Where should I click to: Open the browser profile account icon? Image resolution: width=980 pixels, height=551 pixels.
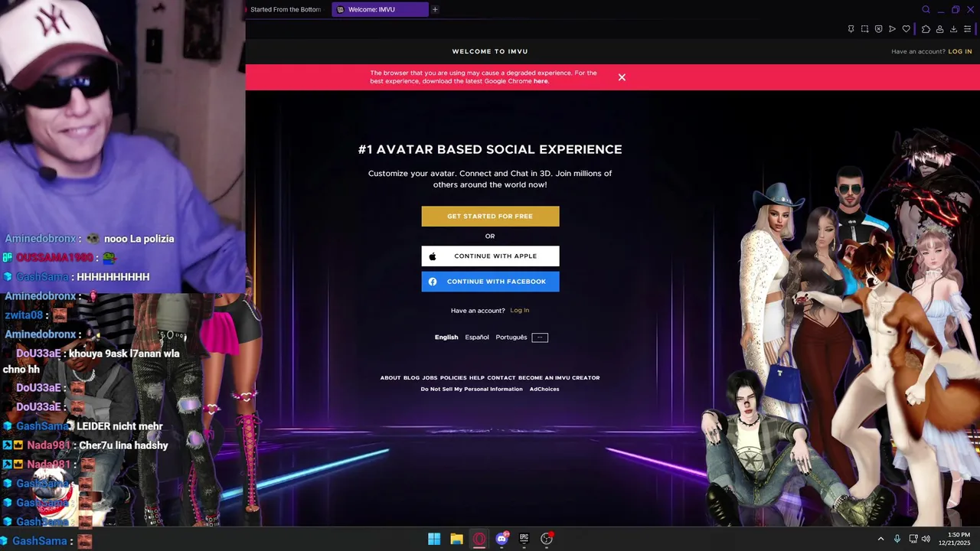[x=939, y=29]
